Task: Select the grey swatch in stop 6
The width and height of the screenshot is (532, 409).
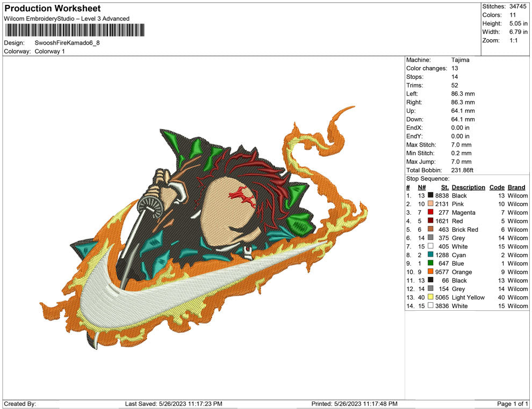Action: (x=430, y=238)
